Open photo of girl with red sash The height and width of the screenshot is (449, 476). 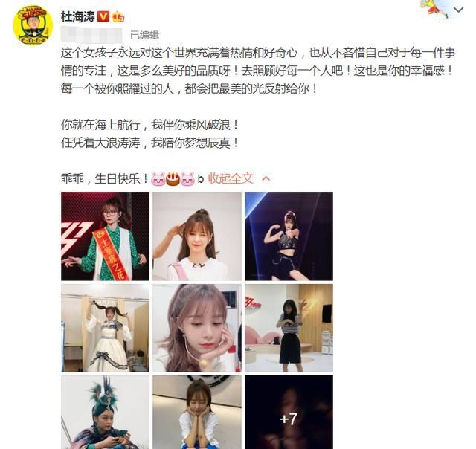pos(105,236)
